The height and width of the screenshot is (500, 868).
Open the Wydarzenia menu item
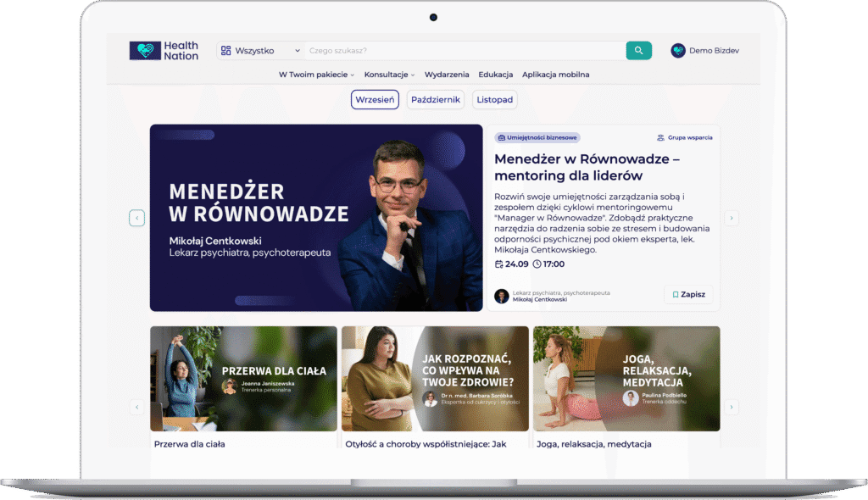click(x=447, y=75)
